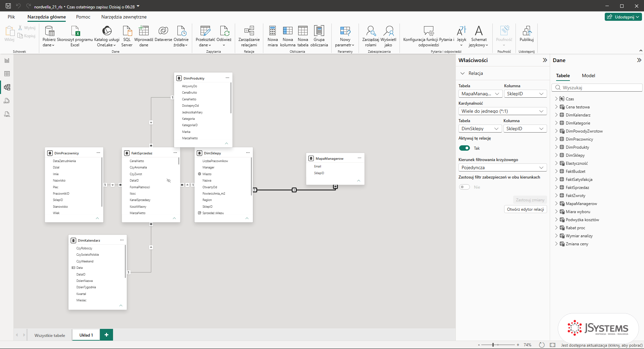Image resolution: width=644 pixels, height=349 pixels.
Task: Open Kardynalność dropdown
Action: 502,111
